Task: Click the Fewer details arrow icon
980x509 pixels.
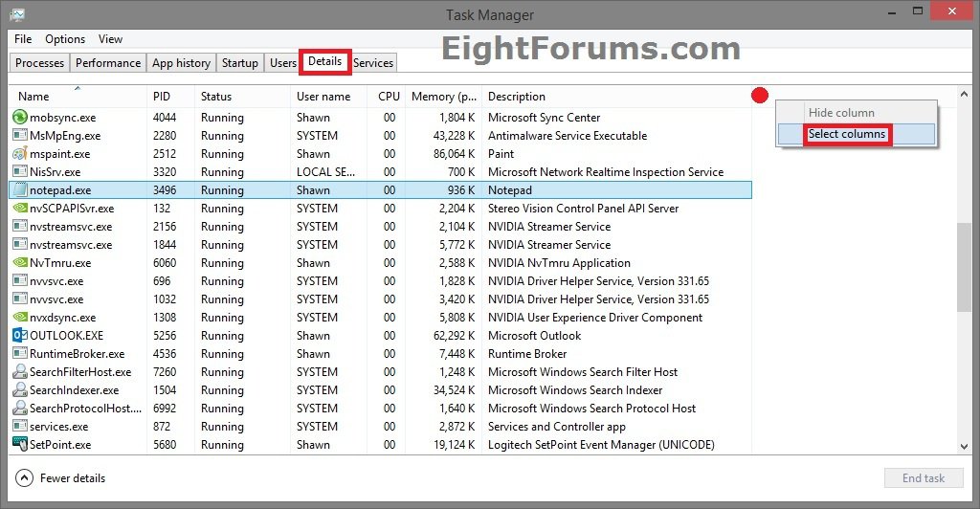Action: [24, 477]
